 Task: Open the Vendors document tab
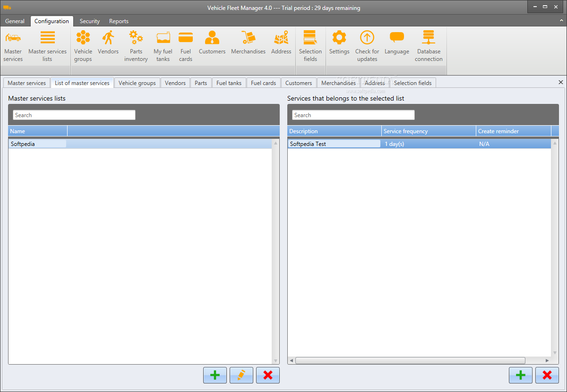click(x=175, y=83)
